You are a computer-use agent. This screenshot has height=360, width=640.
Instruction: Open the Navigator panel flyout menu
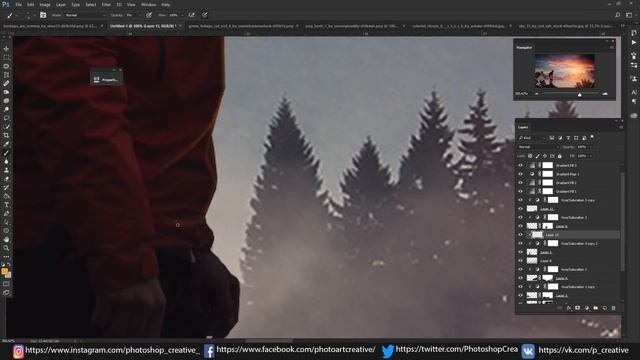click(612, 48)
